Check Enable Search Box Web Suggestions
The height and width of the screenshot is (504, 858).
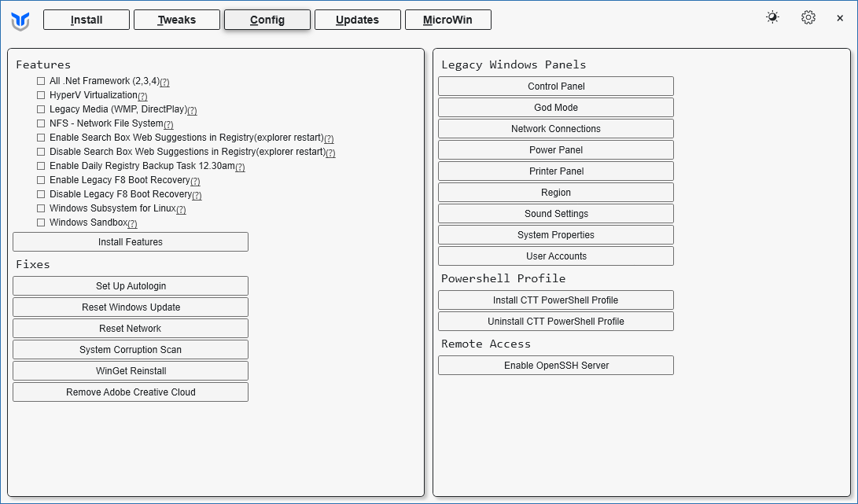point(41,138)
